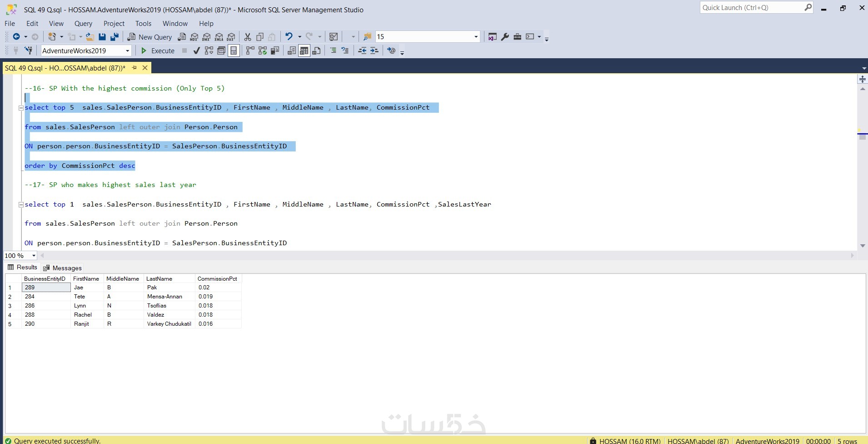Create a new DAX query
The image size is (868, 444).
231,37
